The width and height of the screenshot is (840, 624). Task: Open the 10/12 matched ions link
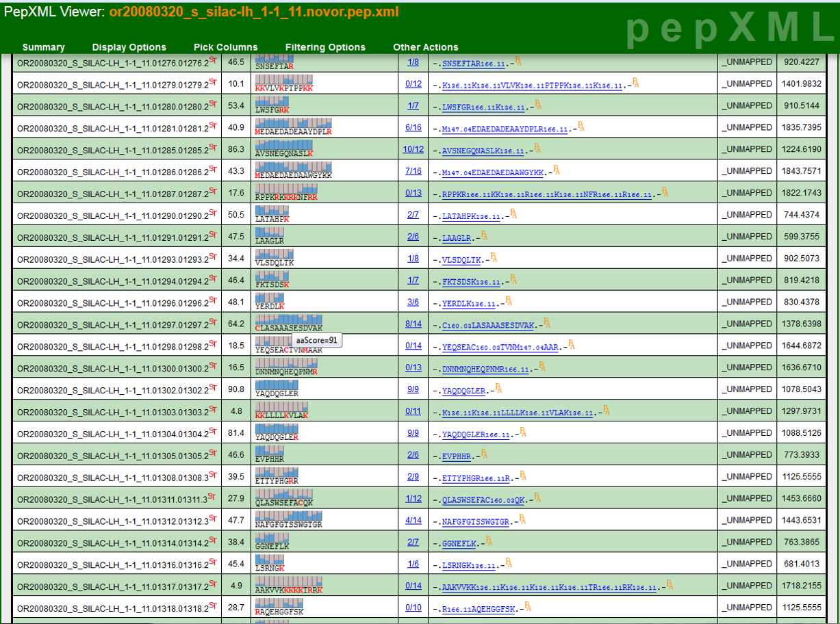point(413,149)
